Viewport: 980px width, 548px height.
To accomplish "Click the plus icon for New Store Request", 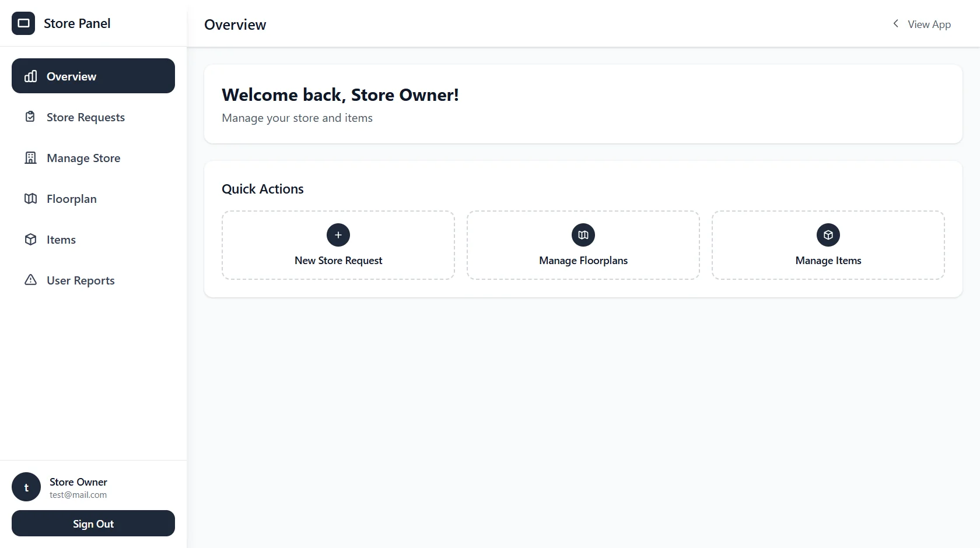I will click(338, 235).
